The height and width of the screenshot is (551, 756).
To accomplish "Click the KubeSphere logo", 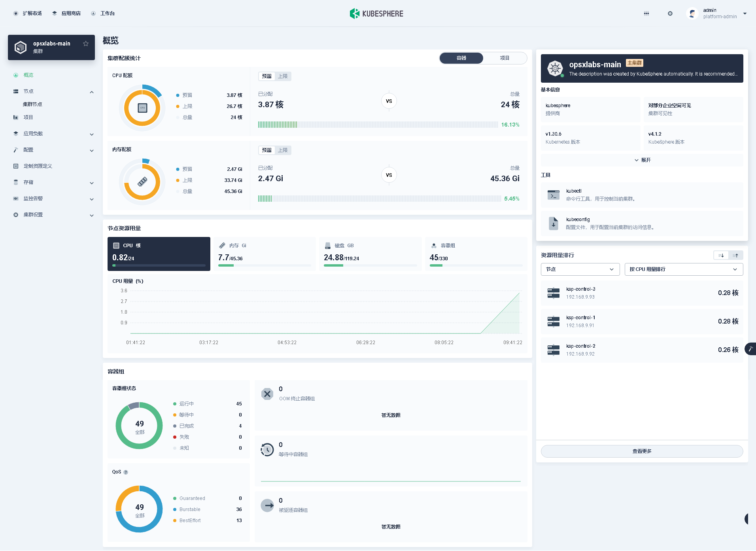I will coord(376,13).
